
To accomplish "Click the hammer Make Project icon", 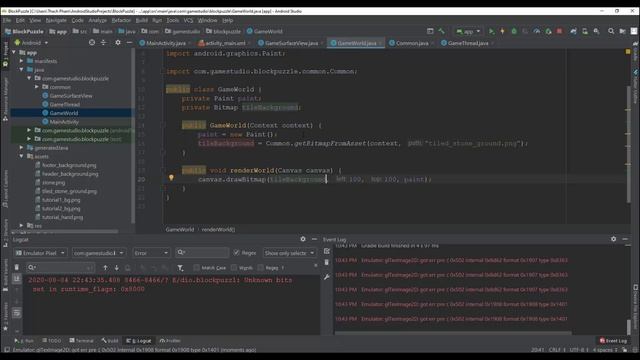I will pos(442,31).
